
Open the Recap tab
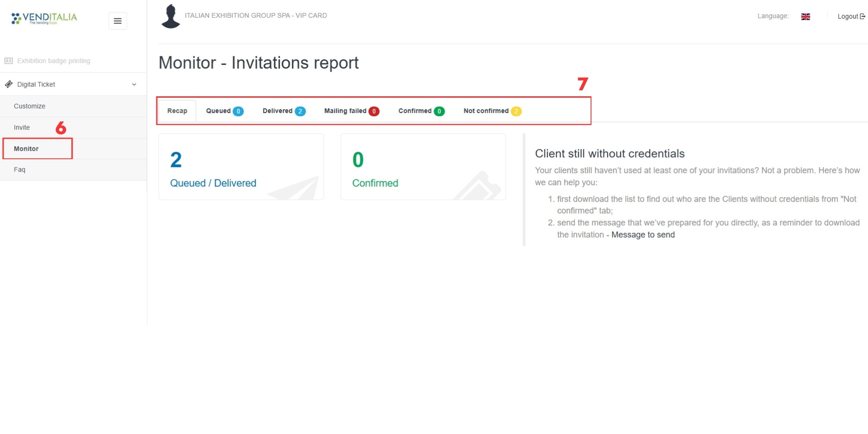pos(177,111)
